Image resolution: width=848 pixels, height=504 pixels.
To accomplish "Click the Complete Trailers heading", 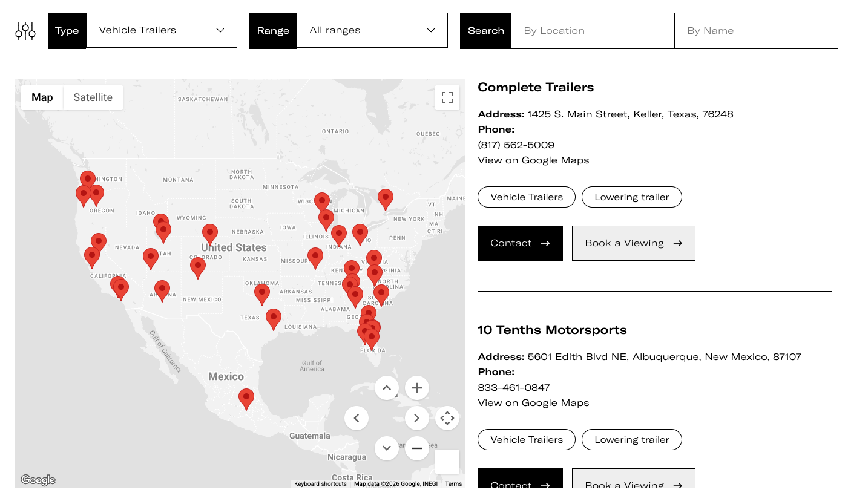I will (536, 87).
